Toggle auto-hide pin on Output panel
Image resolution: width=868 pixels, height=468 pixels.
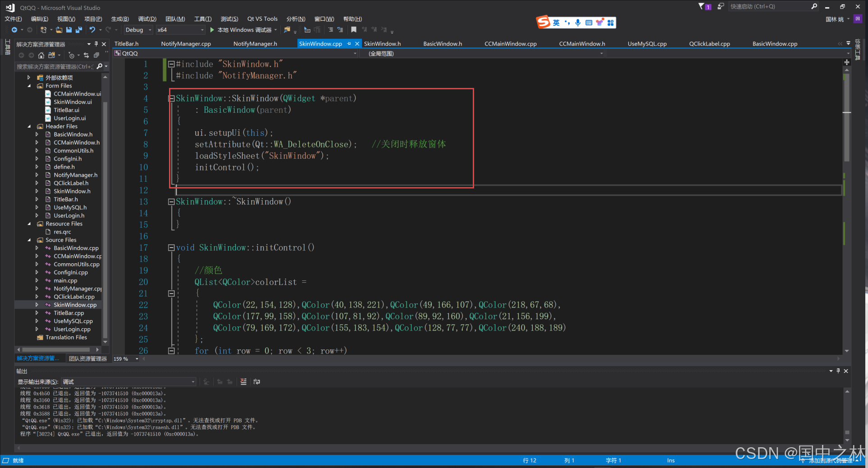(x=838, y=371)
